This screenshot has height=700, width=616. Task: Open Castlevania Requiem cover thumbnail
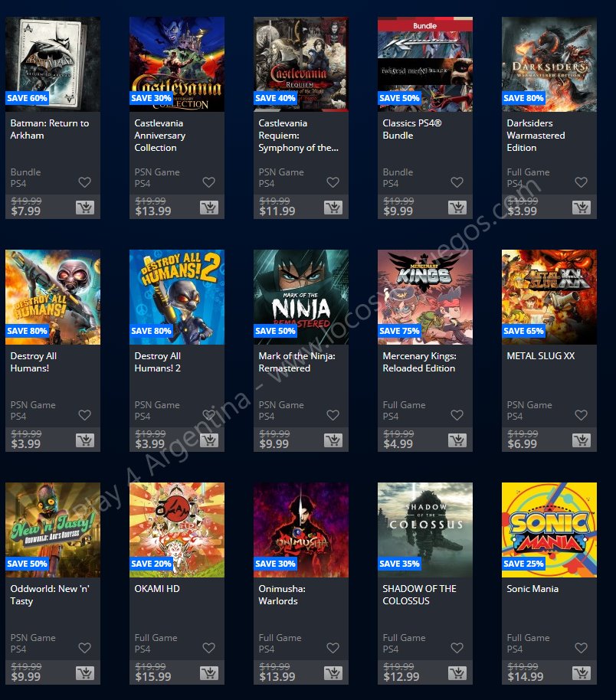(301, 64)
